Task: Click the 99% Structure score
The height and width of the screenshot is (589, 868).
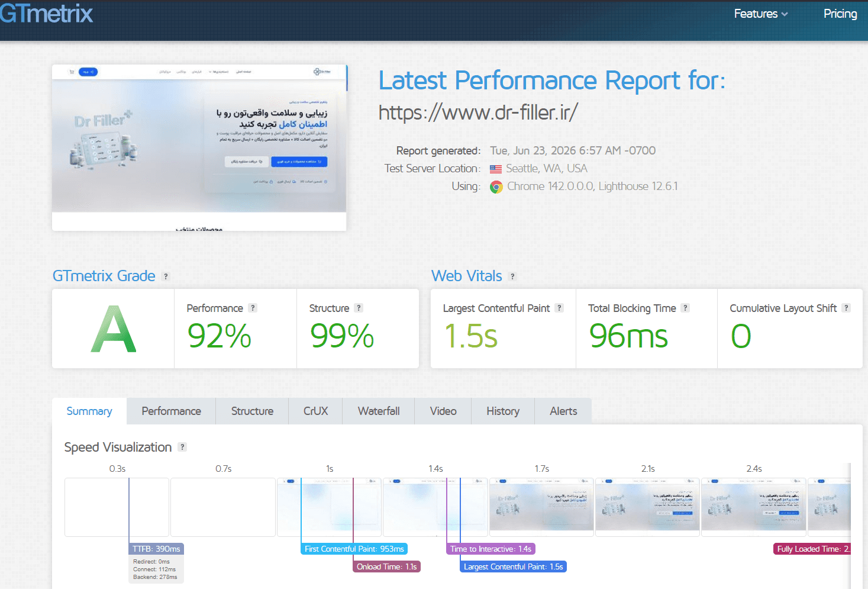Action: (342, 336)
